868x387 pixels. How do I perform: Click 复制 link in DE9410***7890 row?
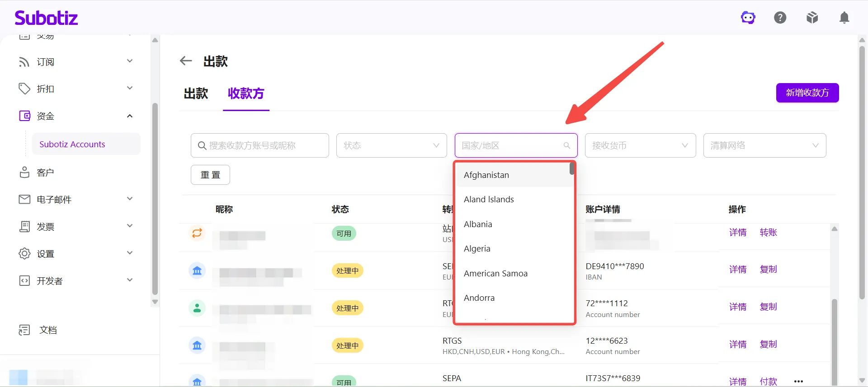pos(769,270)
